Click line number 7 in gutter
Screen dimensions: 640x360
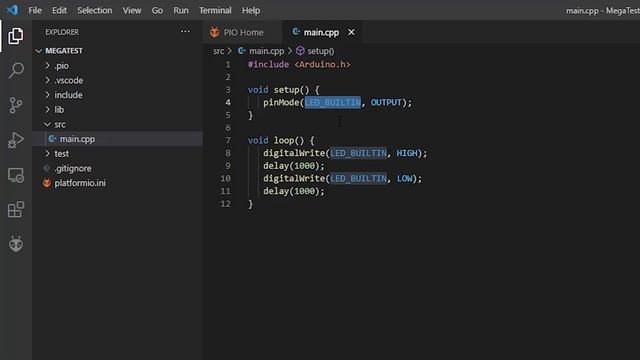pos(228,140)
